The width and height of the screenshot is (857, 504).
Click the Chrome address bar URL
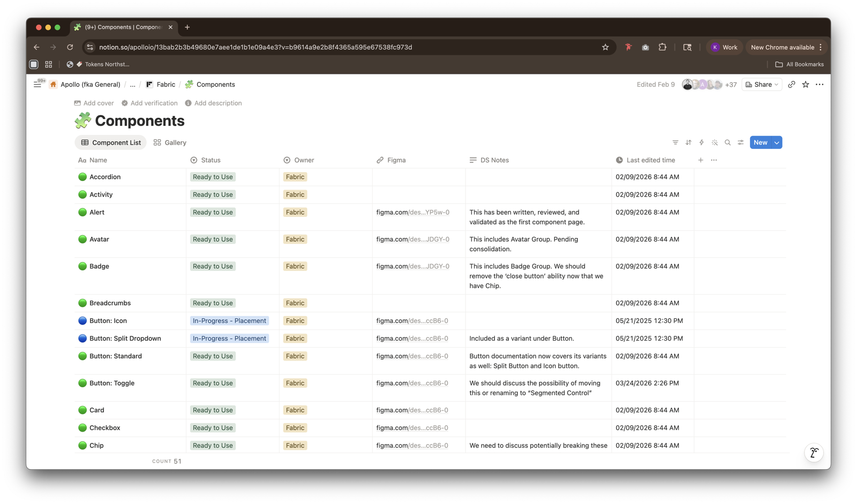255,47
